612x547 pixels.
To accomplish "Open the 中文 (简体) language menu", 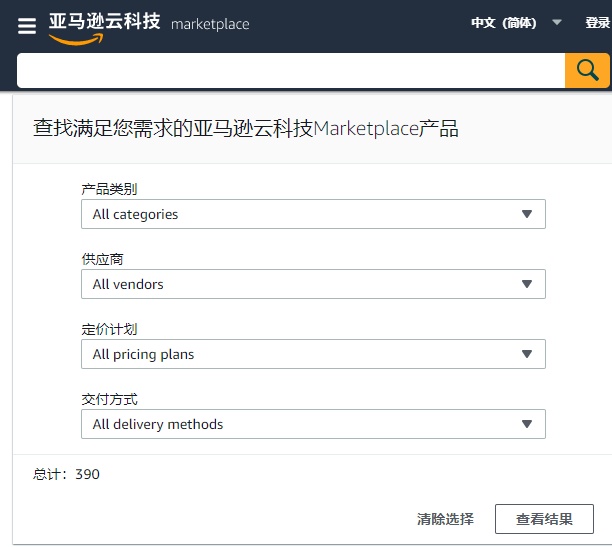I will (x=503, y=23).
